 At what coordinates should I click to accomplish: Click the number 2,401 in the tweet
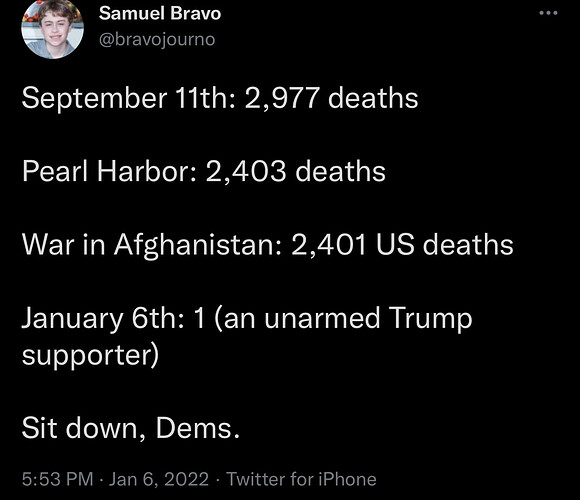point(329,245)
